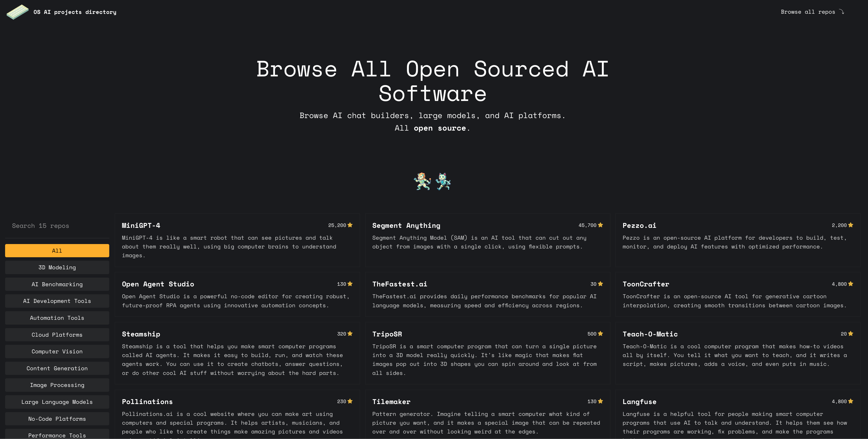This screenshot has height=439, width=868.
Task: Open the Pollinations project title
Action: point(147,402)
